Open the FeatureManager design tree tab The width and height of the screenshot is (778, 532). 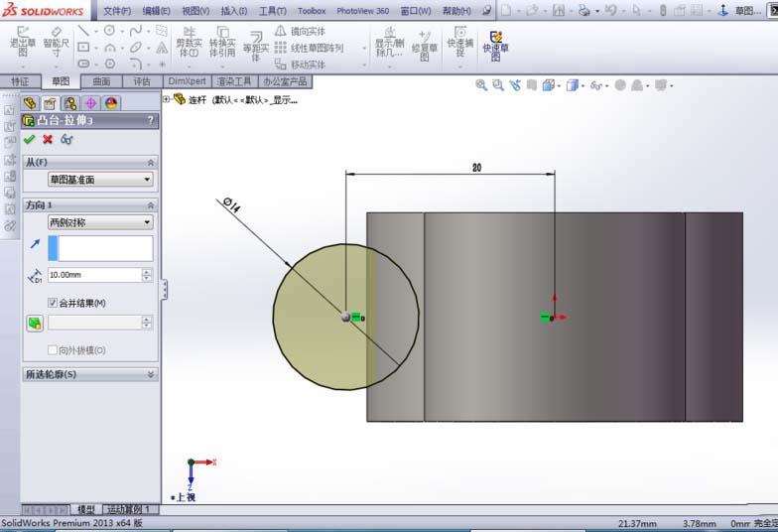(30, 103)
